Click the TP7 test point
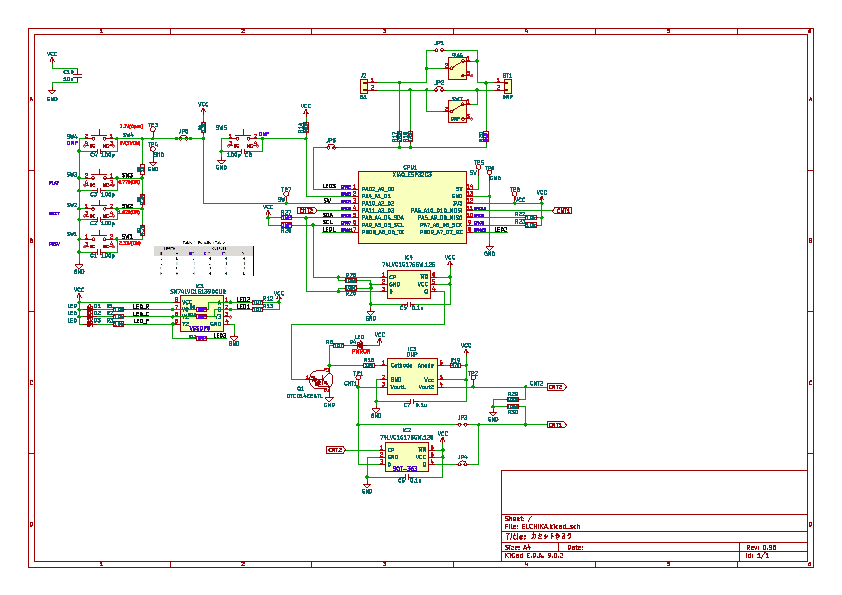The image size is (842, 595). (x=286, y=194)
